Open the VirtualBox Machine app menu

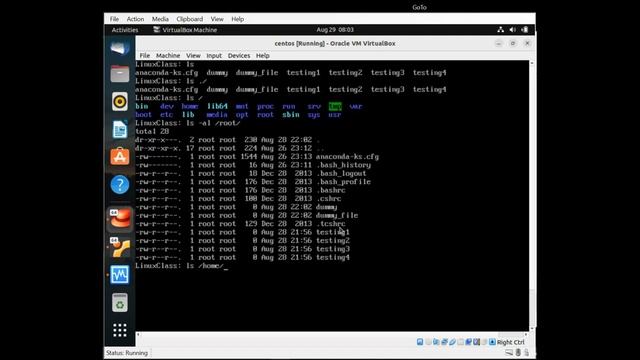tap(185, 30)
